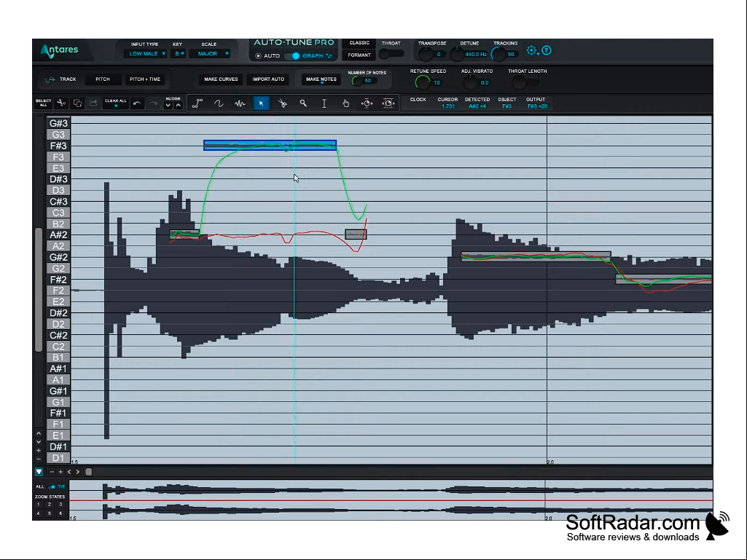Click Import Auto button

[x=268, y=79]
